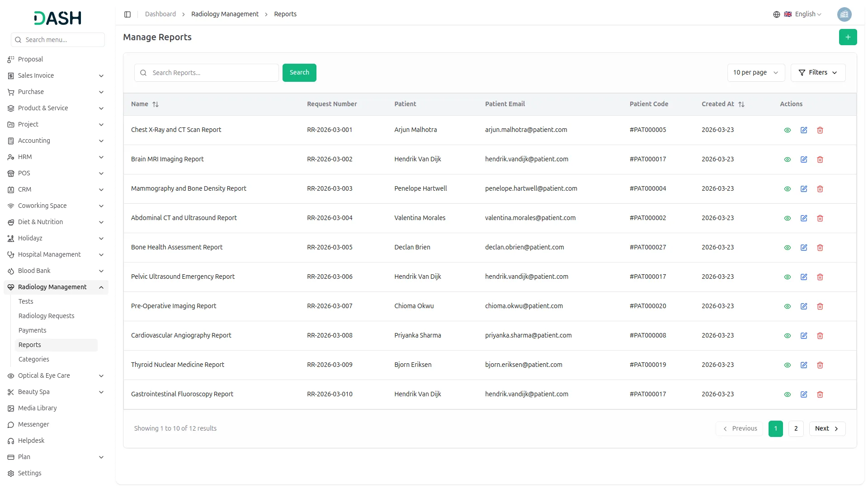
Task: Edit the Chest X-Ray and CT Scan Report
Action: coord(803,130)
